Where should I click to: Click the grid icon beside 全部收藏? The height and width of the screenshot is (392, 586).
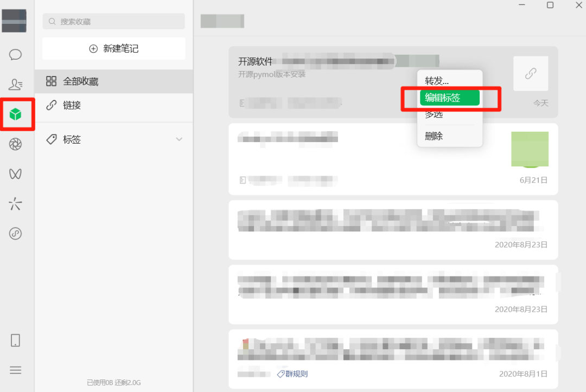point(51,81)
